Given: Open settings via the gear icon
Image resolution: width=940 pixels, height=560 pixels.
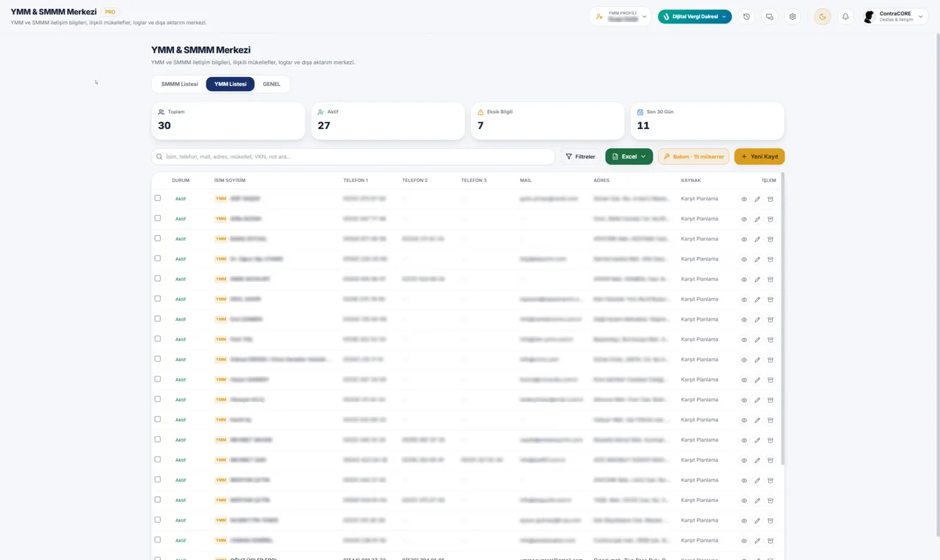Looking at the screenshot, I should click(792, 17).
